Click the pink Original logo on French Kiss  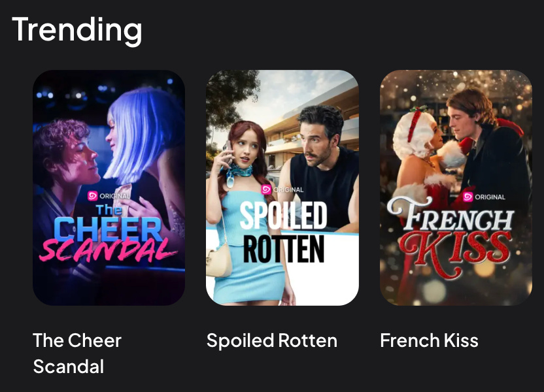[467, 197]
